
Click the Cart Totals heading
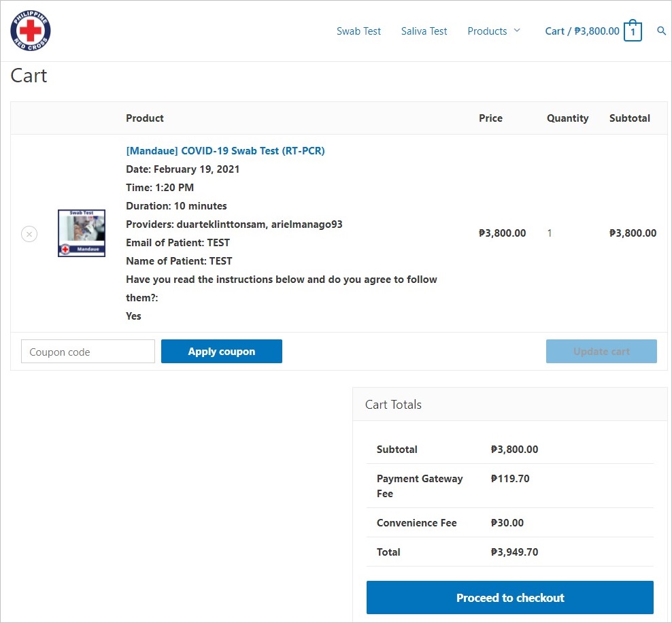393,405
